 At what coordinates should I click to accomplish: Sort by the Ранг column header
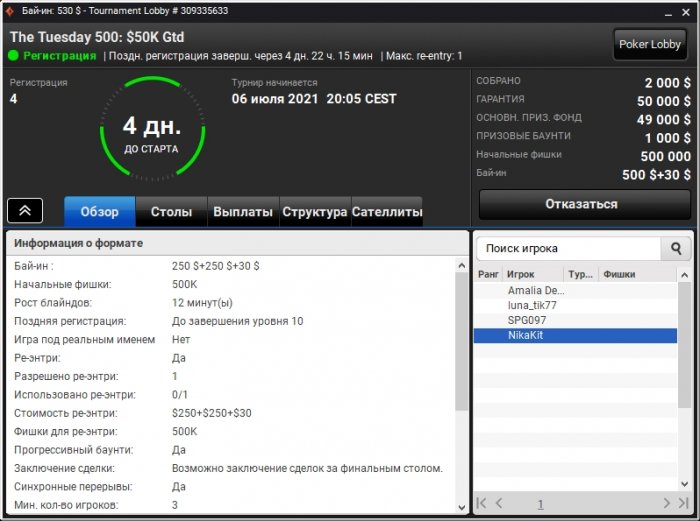(488, 274)
